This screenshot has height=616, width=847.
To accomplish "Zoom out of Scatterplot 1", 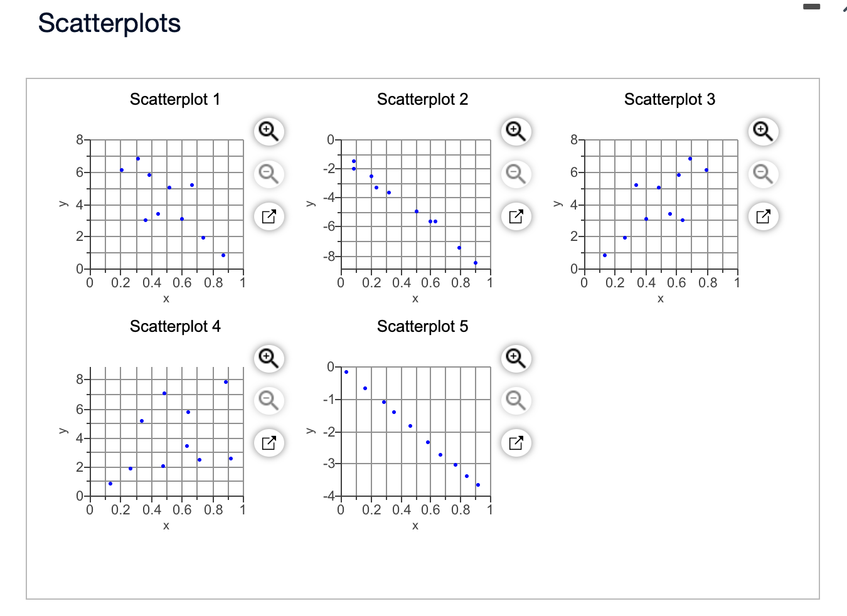I will click(268, 174).
